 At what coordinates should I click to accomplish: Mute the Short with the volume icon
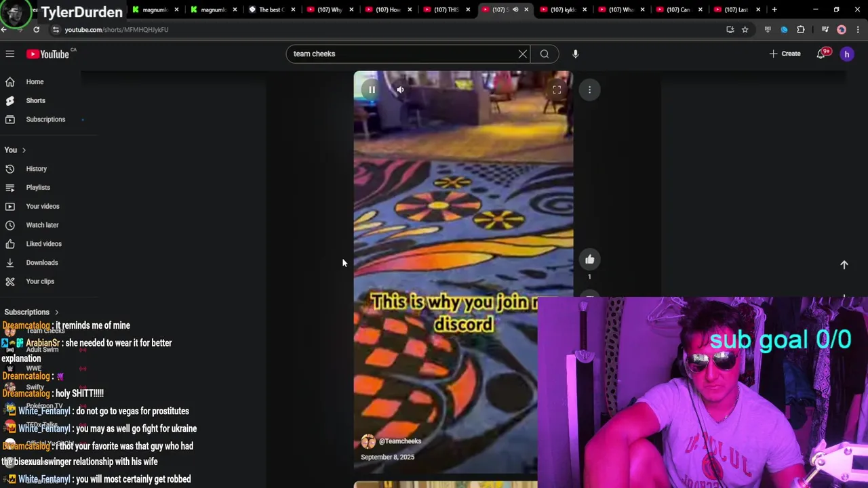pos(400,89)
